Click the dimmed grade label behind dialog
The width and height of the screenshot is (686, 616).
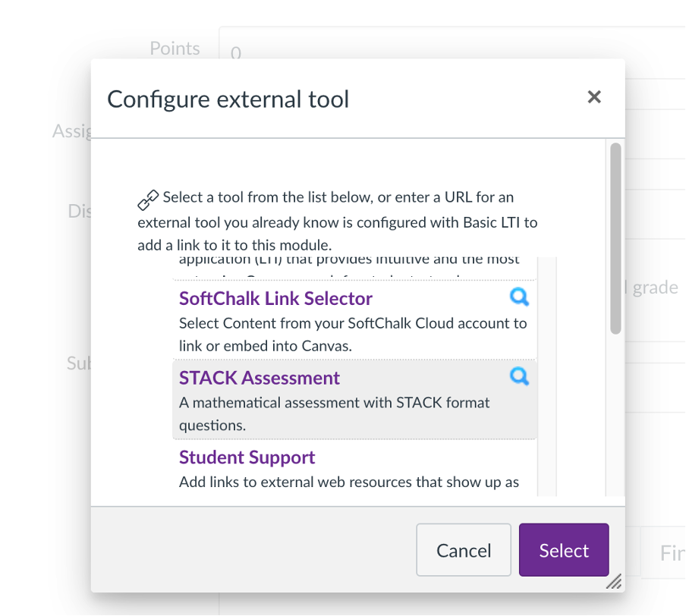pos(655,288)
